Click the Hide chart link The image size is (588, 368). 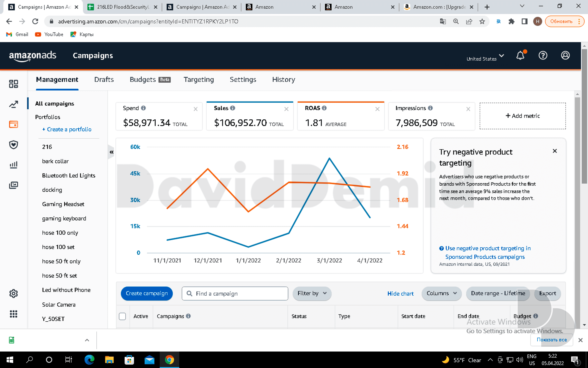pos(400,294)
